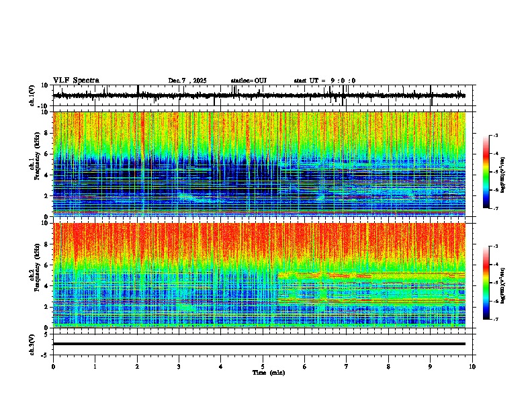Click time axis tick label '3'
The height and width of the screenshot is (411, 532).
(179, 367)
